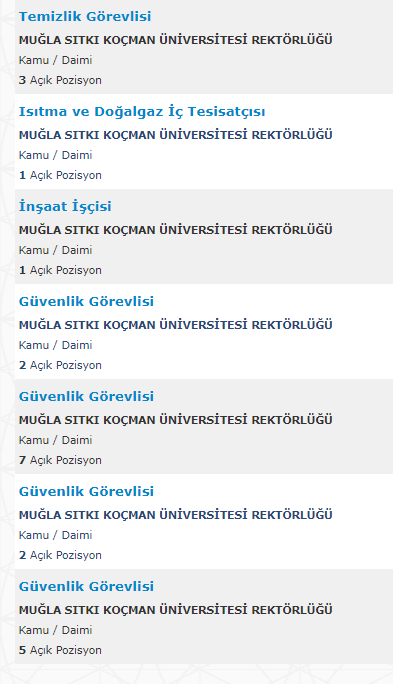Open first Güvenlik Görevlisi listing title
This screenshot has width=393, height=684.
(86, 301)
